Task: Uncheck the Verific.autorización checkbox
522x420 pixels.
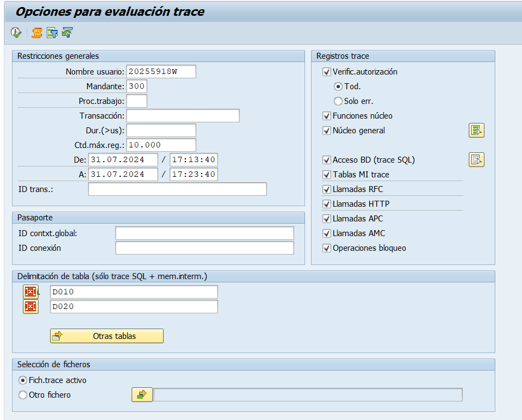Action: (327, 72)
